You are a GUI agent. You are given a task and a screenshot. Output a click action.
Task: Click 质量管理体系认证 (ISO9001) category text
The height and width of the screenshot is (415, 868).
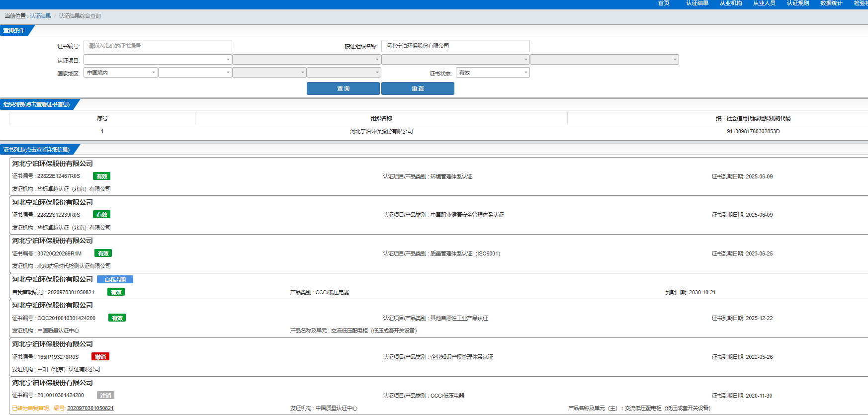pos(465,253)
